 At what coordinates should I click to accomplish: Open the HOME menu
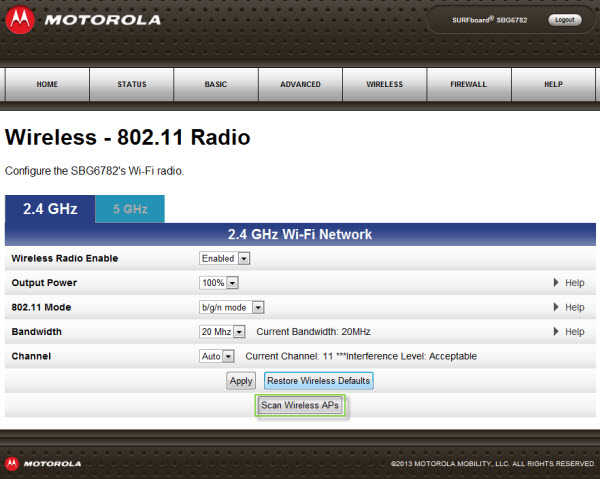[47, 85]
